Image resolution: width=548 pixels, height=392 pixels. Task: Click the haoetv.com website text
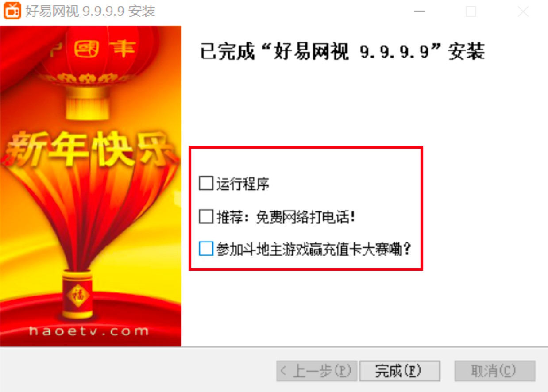(89, 331)
